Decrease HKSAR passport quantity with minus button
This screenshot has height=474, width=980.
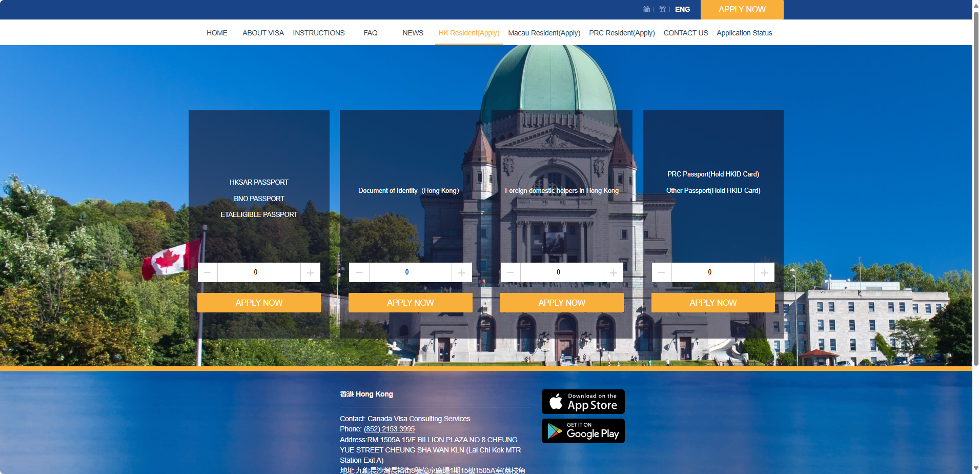pos(208,272)
